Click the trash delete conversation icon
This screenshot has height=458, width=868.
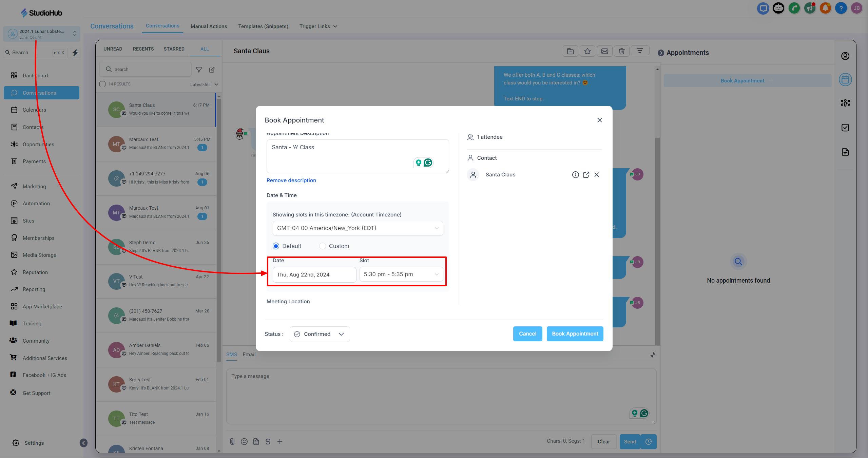coord(621,51)
